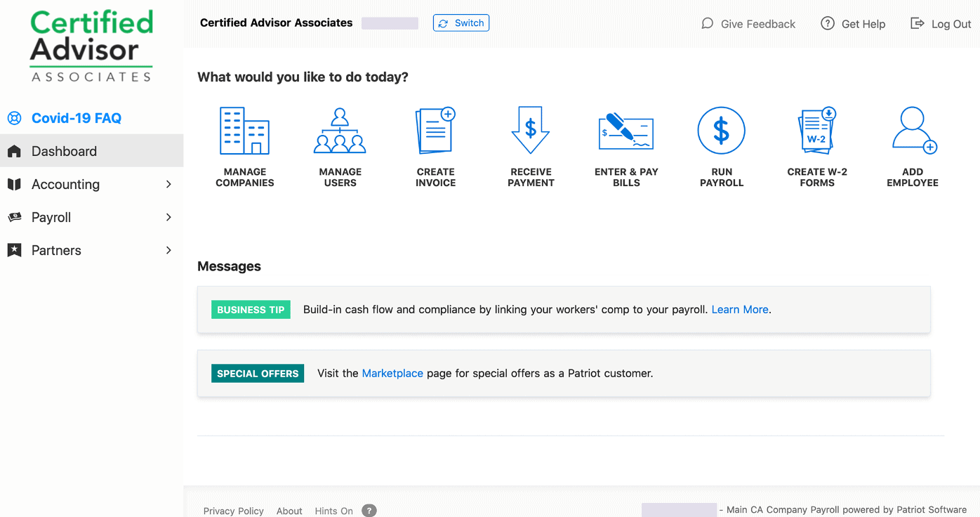Click the BUSINESS TIP badge

coord(251,310)
